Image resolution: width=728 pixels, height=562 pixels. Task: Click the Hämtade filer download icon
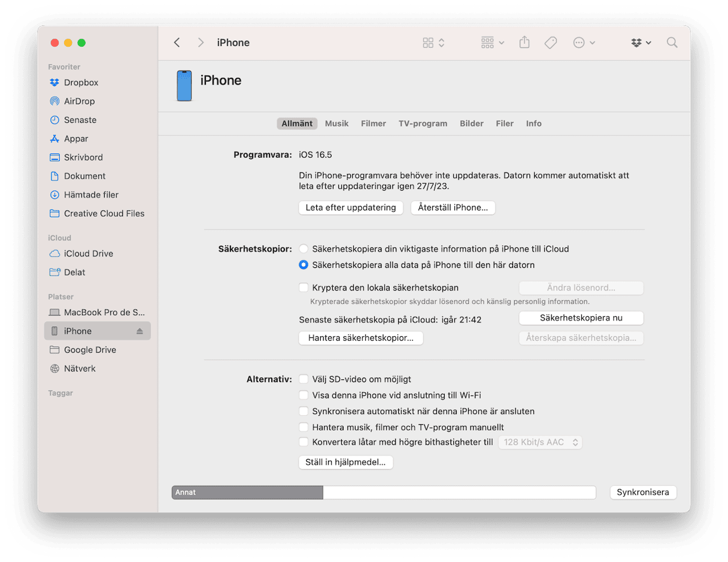click(54, 195)
